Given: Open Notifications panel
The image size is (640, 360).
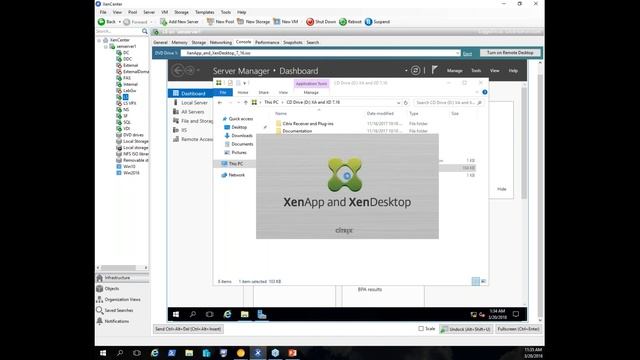Looking at the screenshot, I should (x=122, y=321).
